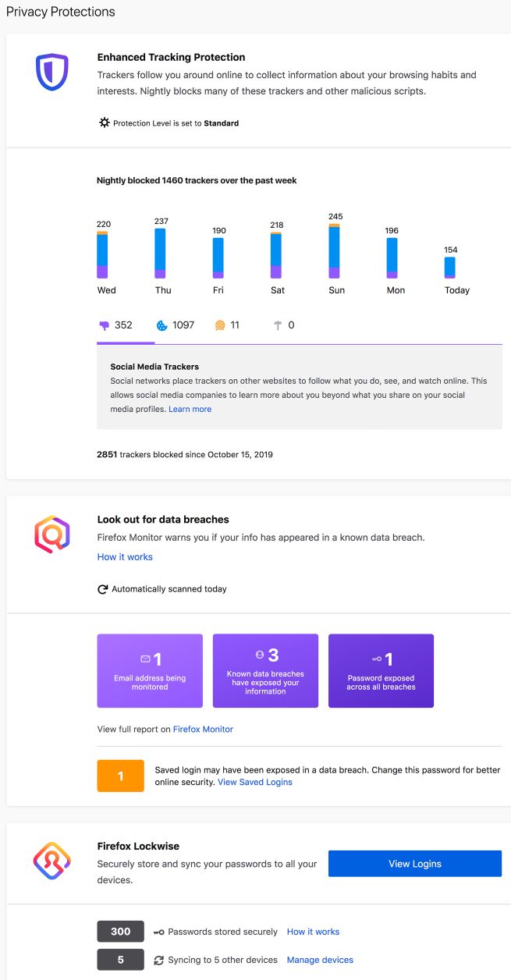Click the Firefox Lockwise logo icon
Viewport: 511px width, 980px height.
[52, 861]
